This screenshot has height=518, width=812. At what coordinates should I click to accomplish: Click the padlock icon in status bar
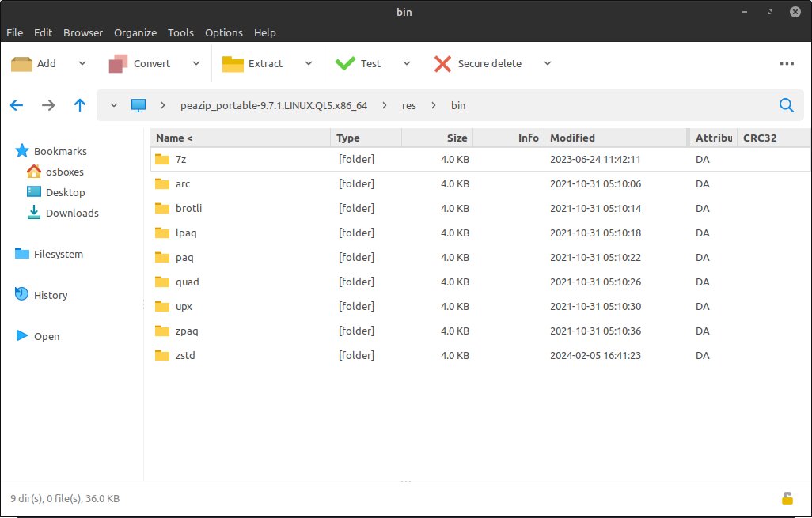pos(787,497)
